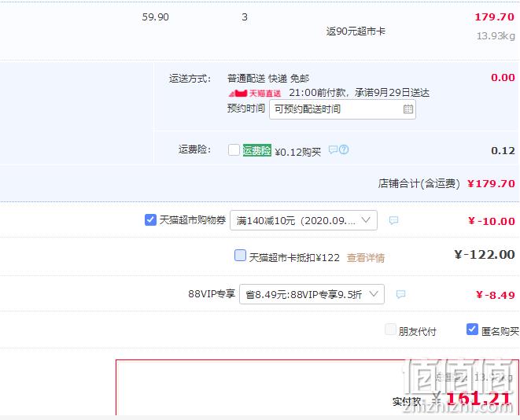Click 普通配送 快递 免邮 text

point(268,79)
